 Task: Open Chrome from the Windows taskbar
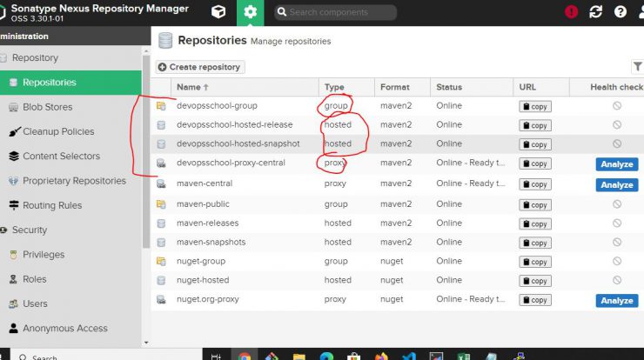click(245, 356)
